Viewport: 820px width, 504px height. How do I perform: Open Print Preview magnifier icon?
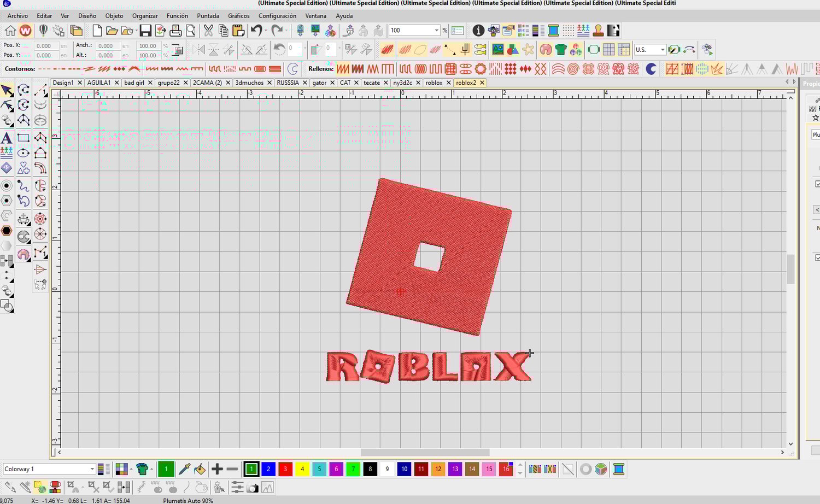[191, 31]
